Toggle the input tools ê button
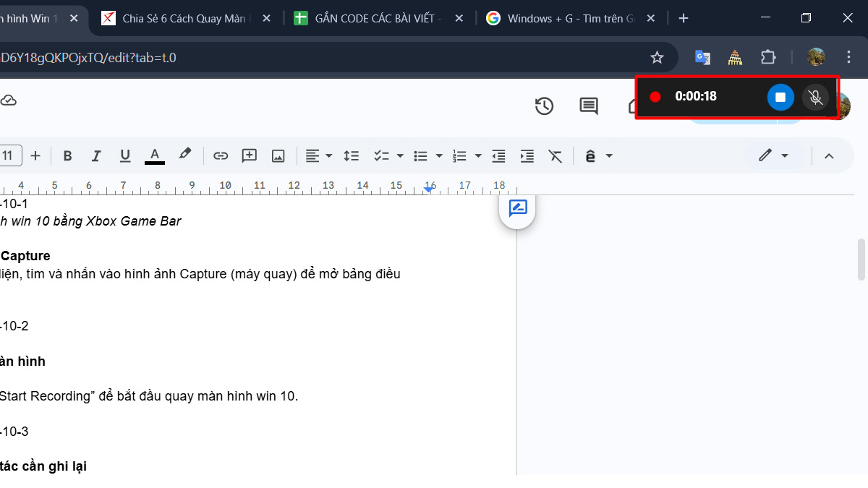 (590, 155)
